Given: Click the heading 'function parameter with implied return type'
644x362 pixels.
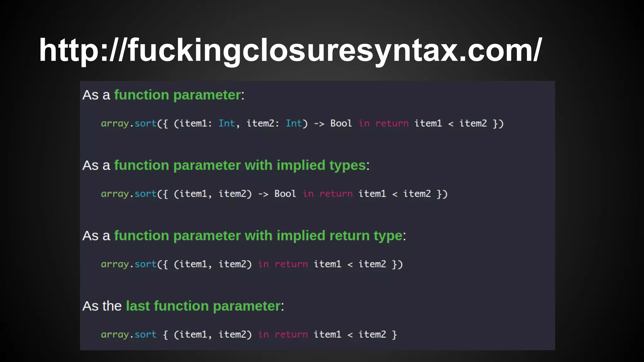Looking at the screenshot, I should tap(258, 236).
